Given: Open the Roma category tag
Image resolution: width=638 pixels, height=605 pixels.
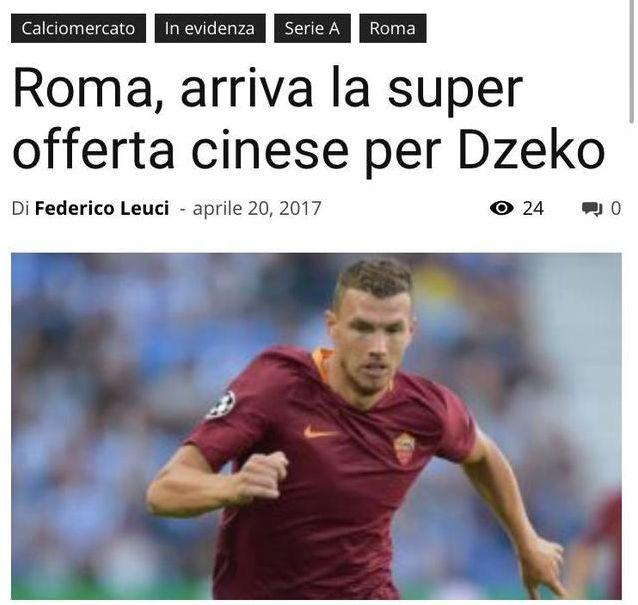Looking at the screenshot, I should coord(393,28).
